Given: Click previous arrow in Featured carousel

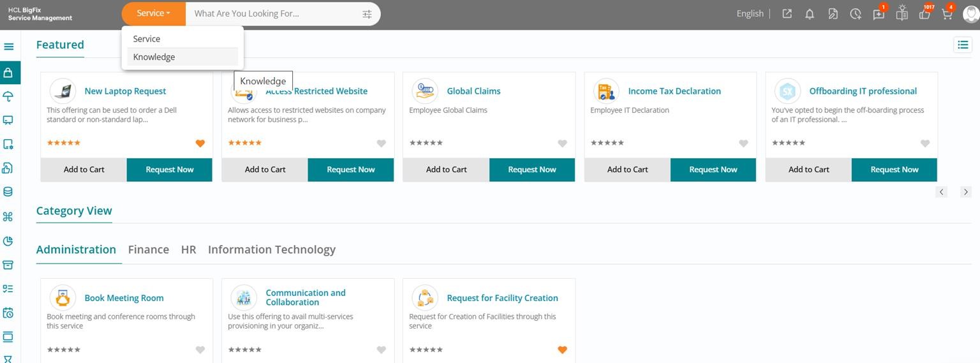Looking at the screenshot, I should 941,192.
